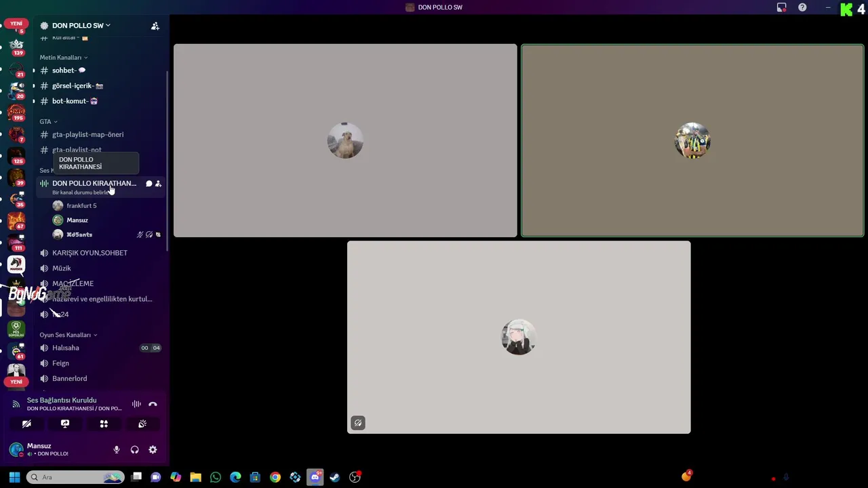868x488 pixels.
Task: Open the server with the 125 notification badge
Action: pyautogui.click(x=16, y=155)
